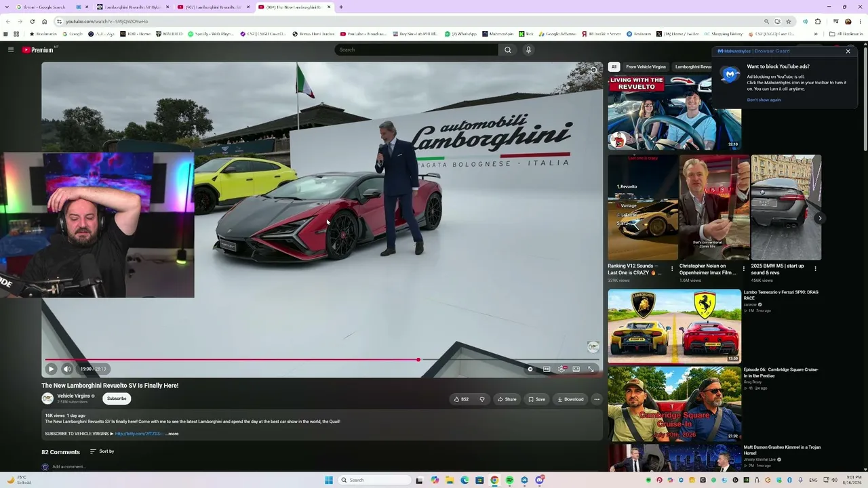
Task: Open options for Christopher Nolan short
Action: (744, 269)
